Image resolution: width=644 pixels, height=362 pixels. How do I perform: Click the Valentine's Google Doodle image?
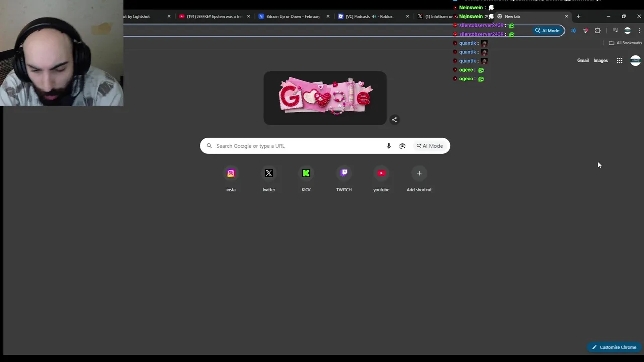tap(325, 98)
